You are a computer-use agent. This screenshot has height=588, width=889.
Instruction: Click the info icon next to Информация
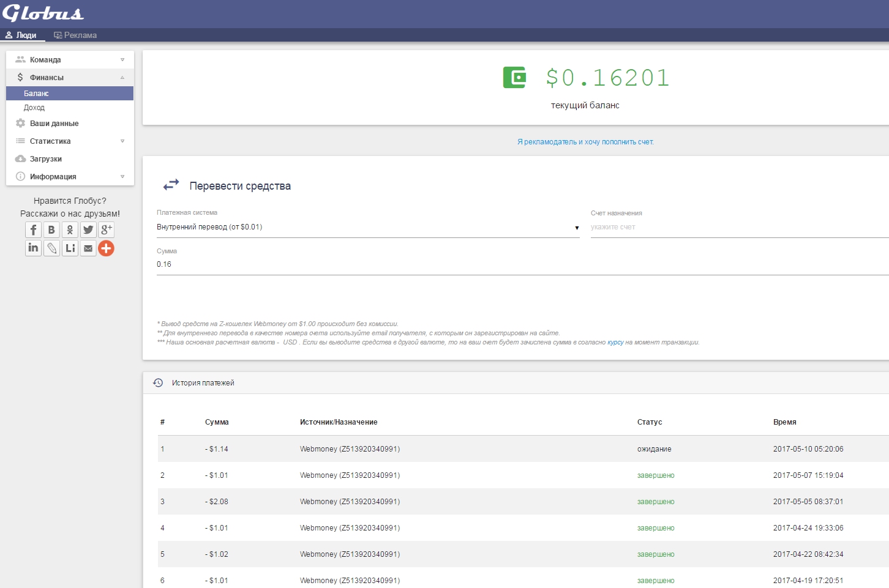(x=20, y=176)
